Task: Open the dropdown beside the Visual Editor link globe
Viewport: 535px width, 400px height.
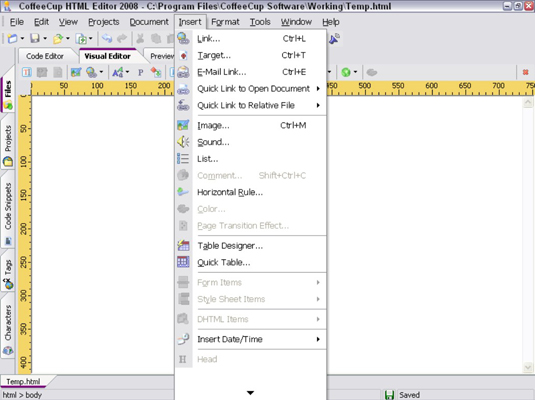Action: pos(101,72)
